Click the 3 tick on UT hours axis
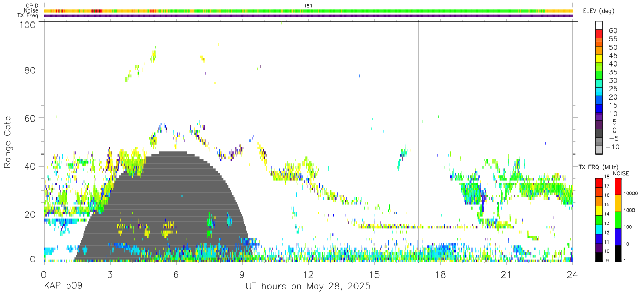 pos(110,274)
